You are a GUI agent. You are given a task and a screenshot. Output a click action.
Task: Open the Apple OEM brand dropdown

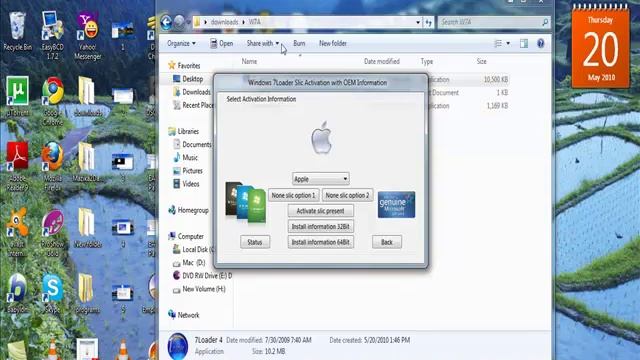[321, 179]
